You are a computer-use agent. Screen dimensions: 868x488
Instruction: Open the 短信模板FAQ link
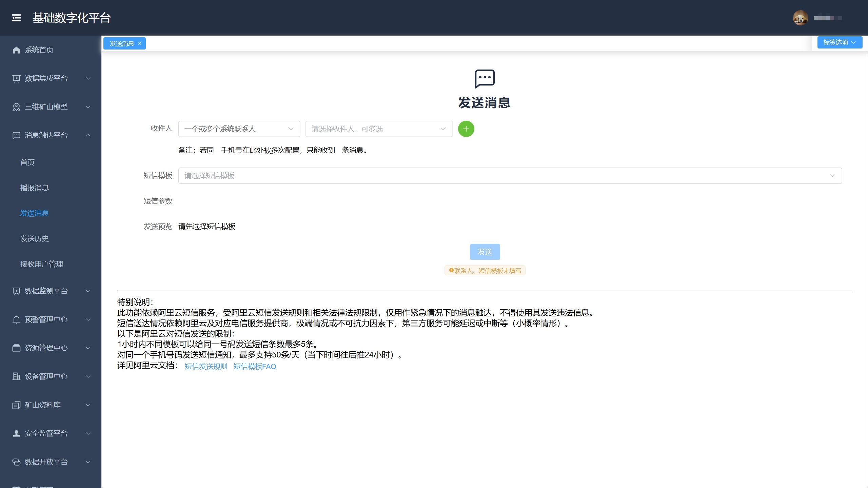(x=255, y=367)
